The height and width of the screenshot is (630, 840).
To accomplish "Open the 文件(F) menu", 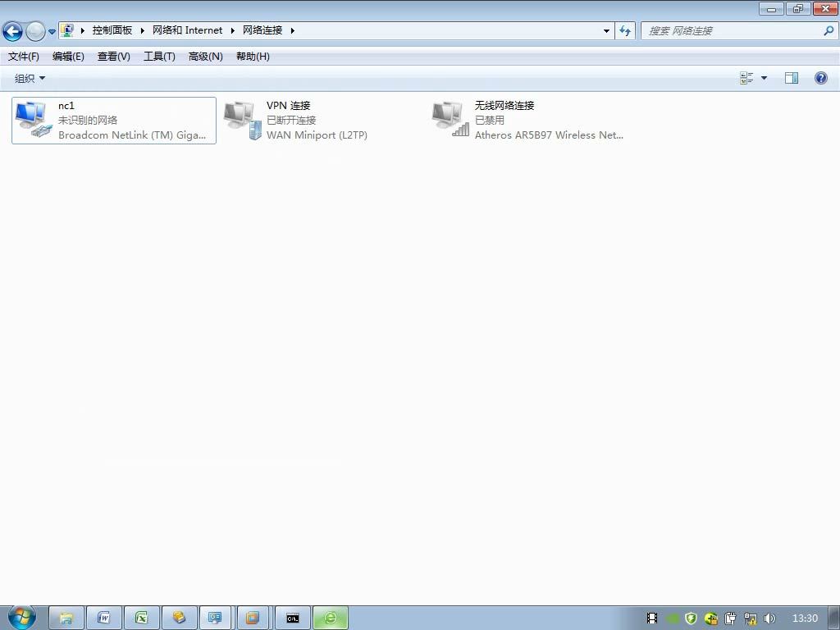I will pyautogui.click(x=24, y=57).
